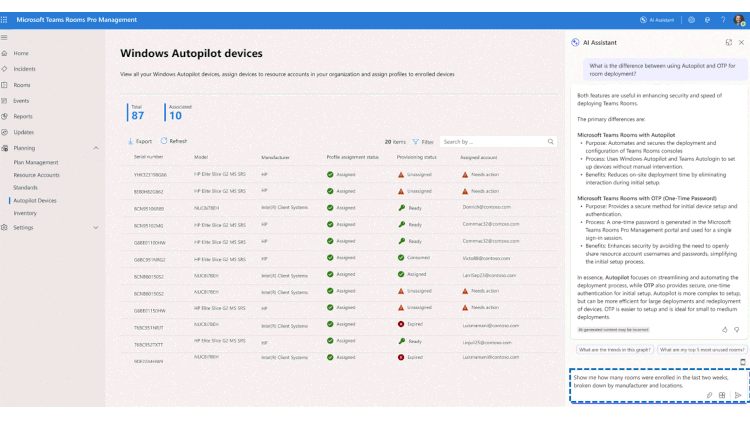Viewport: 750px width, 422px height.
Task: Open Updates from the sidebar
Action: click(x=23, y=132)
